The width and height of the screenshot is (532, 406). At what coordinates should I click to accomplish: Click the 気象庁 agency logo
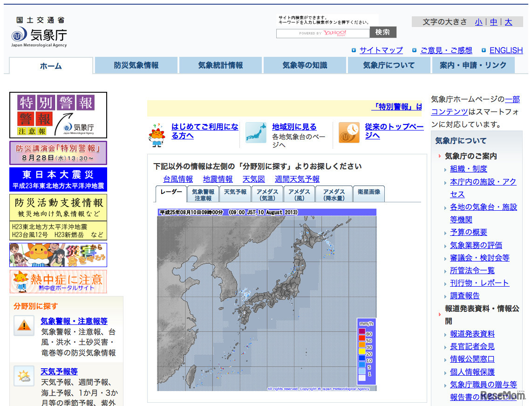39,34
